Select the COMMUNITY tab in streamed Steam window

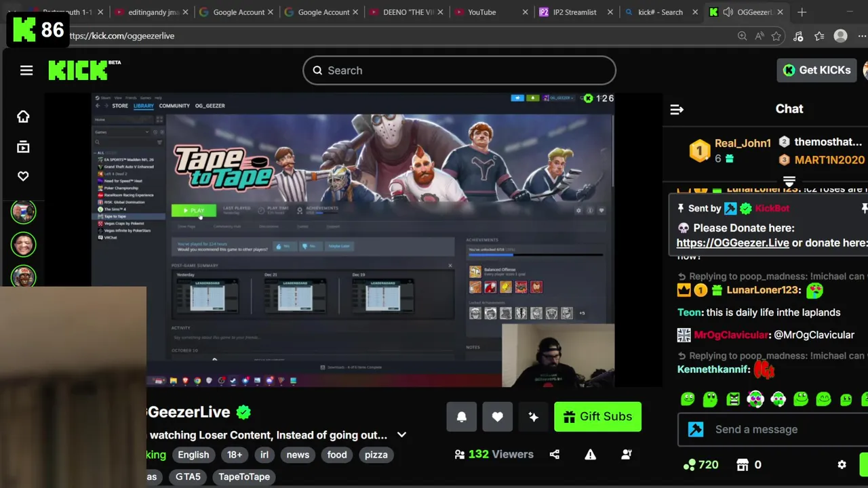[174, 106]
